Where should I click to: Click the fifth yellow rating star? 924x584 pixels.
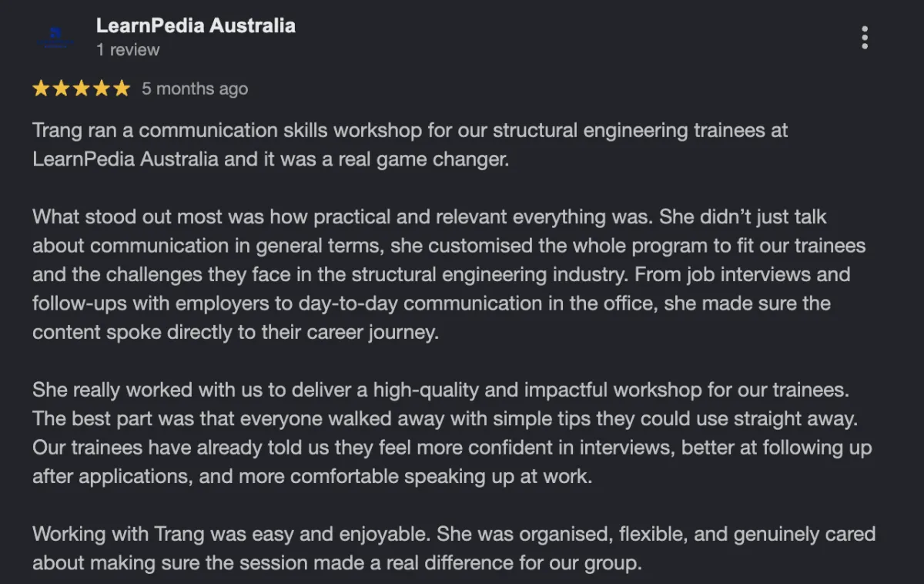(122, 89)
